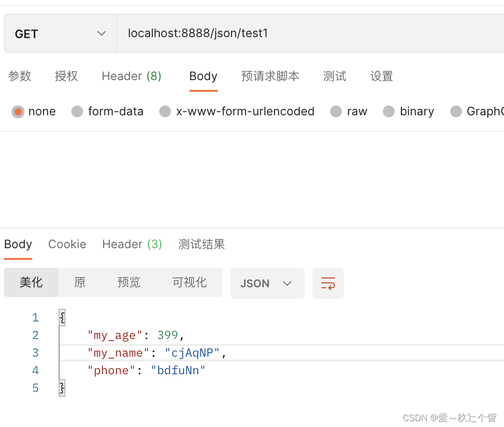Click the wrap lines icon
The width and height of the screenshot is (504, 427).
click(328, 283)
